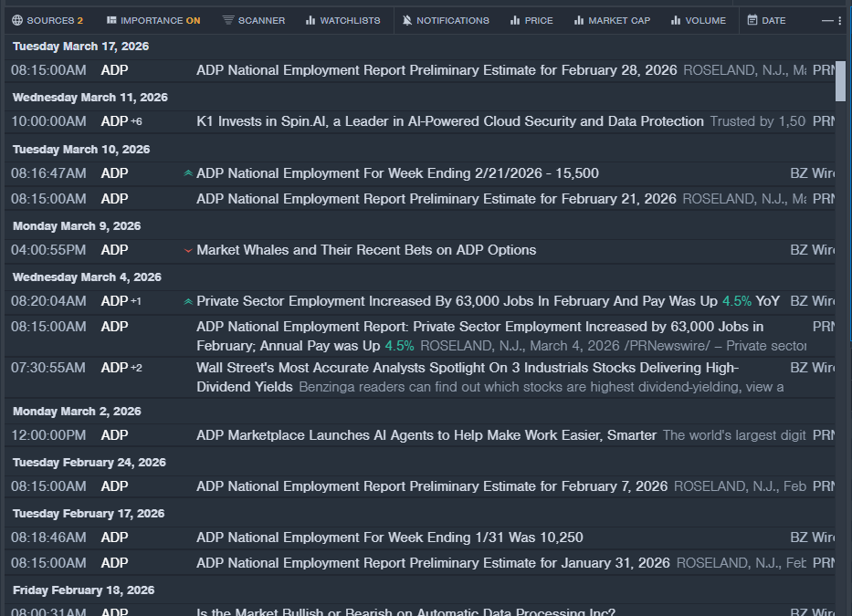Open the Scanner filter

tap(254, 20)
